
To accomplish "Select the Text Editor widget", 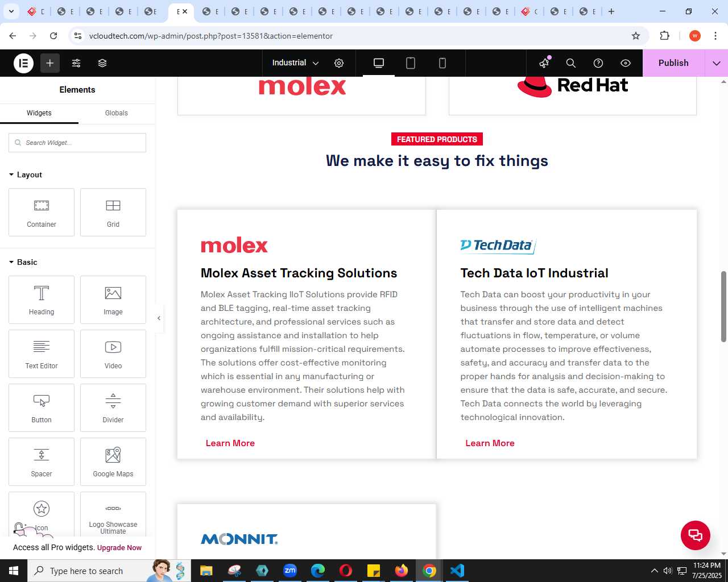I will [42, 354].
